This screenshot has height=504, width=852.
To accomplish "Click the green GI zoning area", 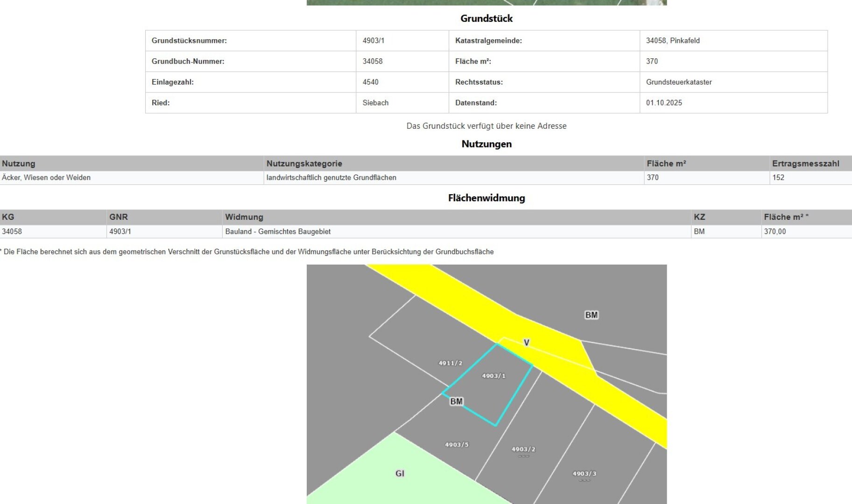I will [399, 474].
